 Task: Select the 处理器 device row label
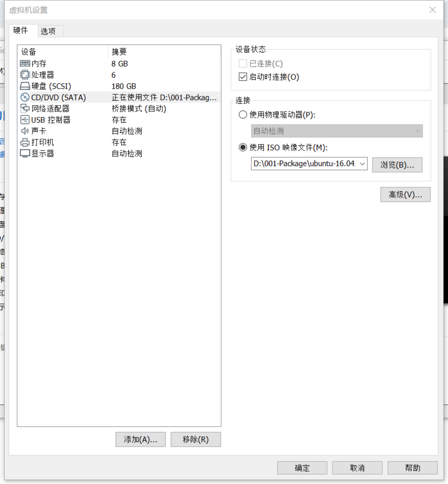43,75
